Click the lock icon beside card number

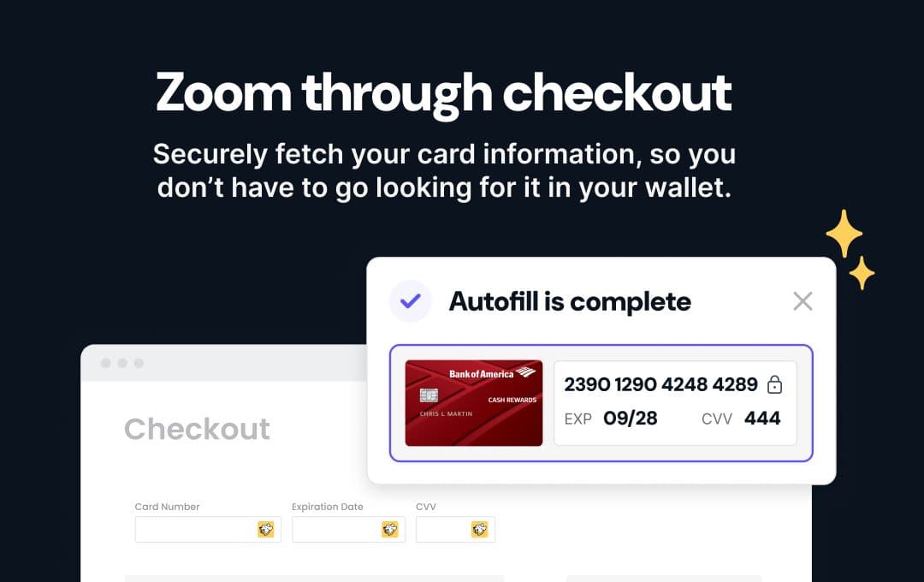[x=774, y=384]
